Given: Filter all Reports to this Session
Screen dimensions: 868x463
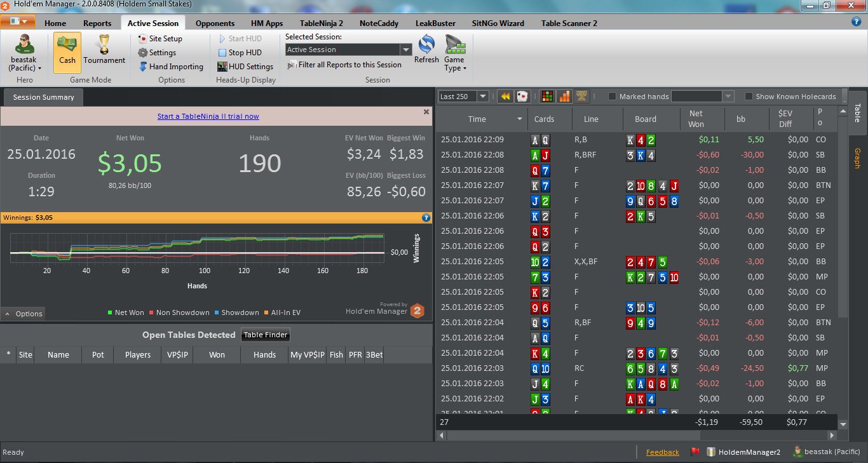Looking at the screenshot, I should point(344,65).
